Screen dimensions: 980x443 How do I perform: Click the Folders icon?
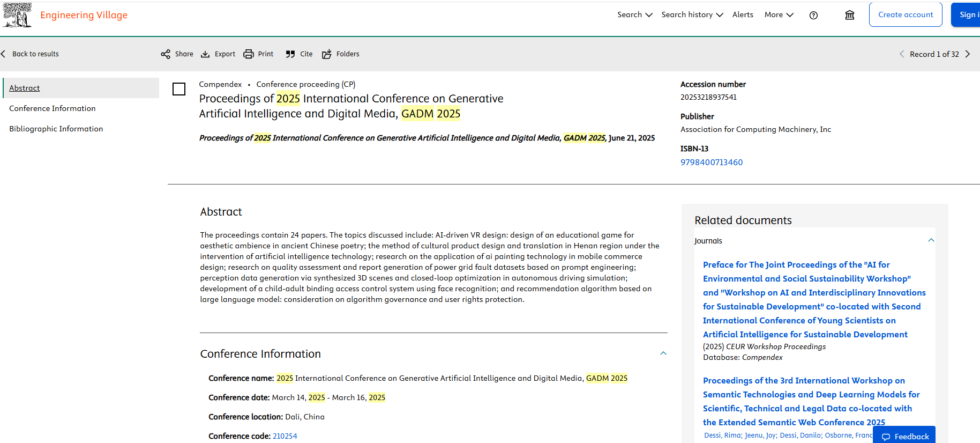pyautogui.click(x=327, y=54)
